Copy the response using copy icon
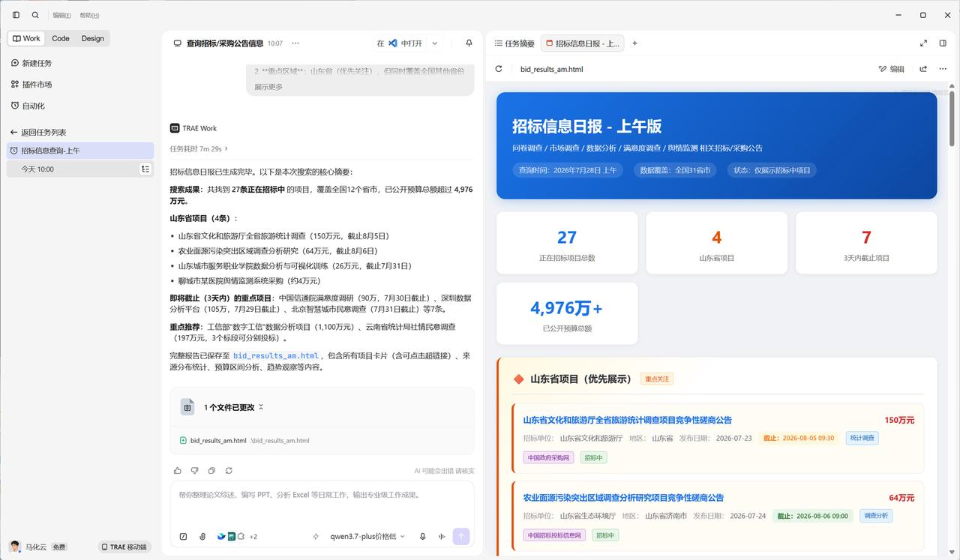 211,471
